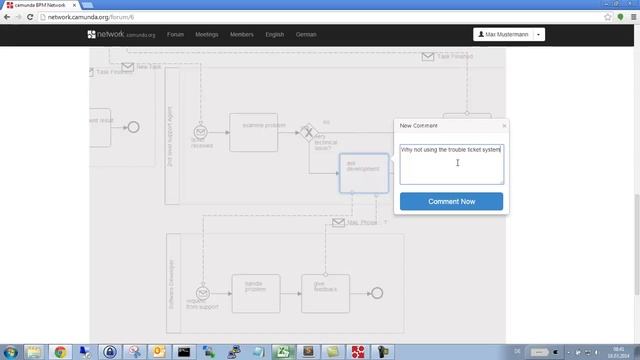
Task: Click the taskbar clock and date
Action: (x=618, y=353)
